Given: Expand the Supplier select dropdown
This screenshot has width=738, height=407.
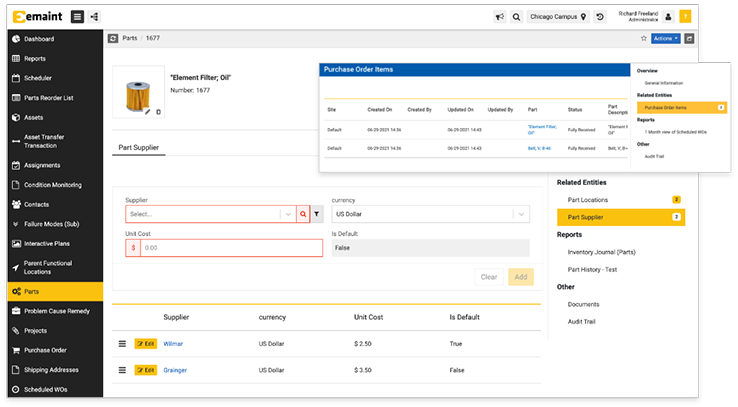Looking at the screenshot, I should pos(288,214).
